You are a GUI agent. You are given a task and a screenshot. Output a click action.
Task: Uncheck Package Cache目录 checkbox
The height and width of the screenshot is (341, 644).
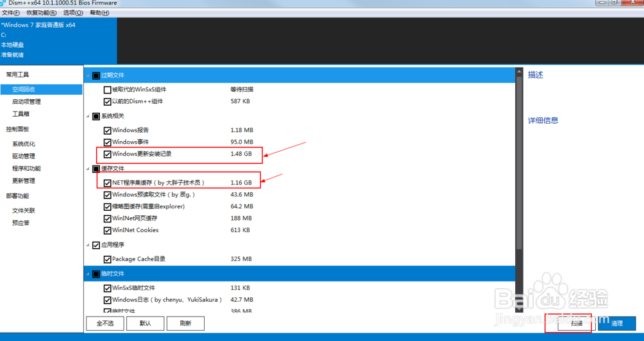coord(107,259)
